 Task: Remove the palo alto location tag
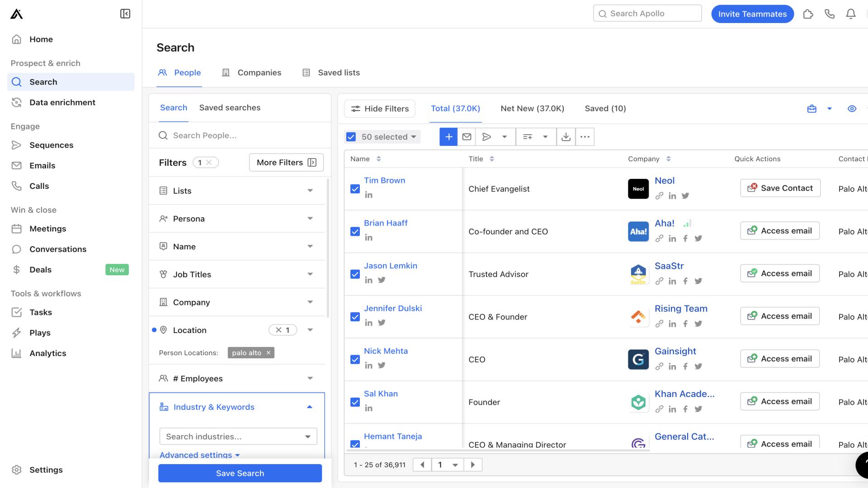pyautogui.click(x=268, y=353)
